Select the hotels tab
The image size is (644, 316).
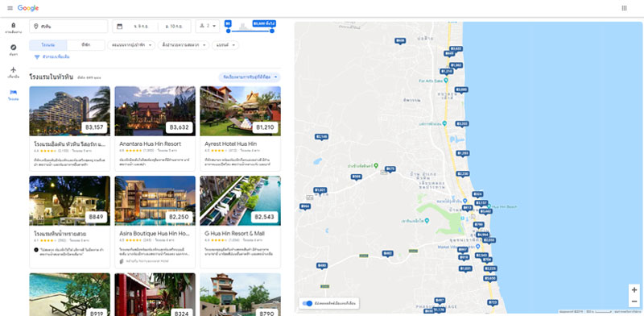(x=48, y=45)
